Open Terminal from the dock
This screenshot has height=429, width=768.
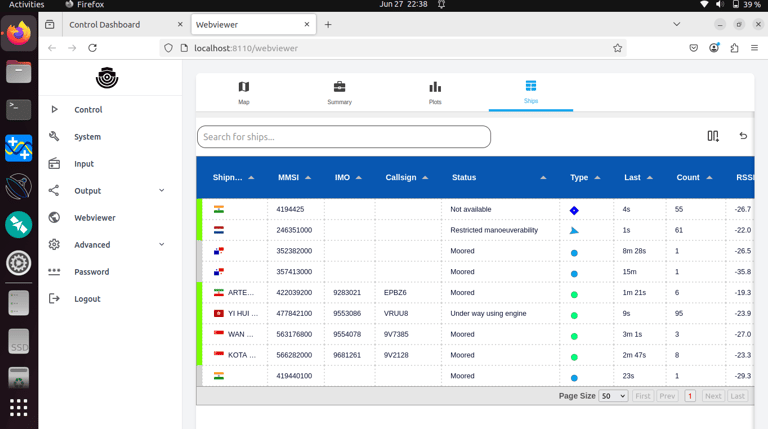pos(19,110)
